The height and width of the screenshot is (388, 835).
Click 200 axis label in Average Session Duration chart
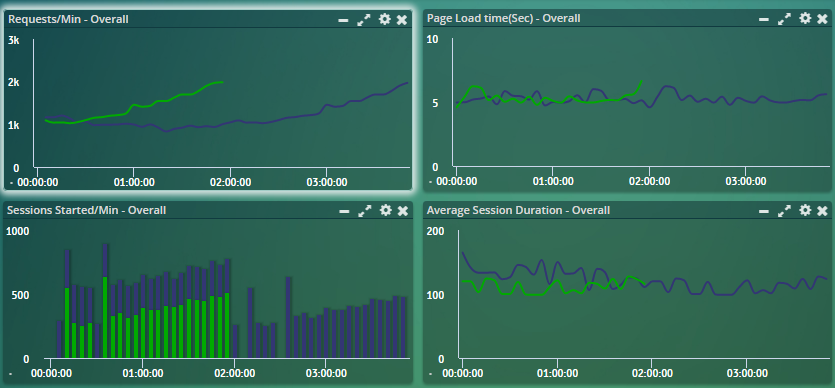(x=436, y=231)
